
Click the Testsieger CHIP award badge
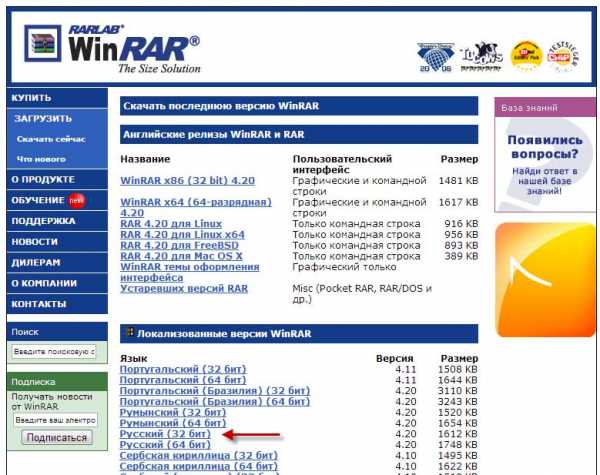pos(562,56)
